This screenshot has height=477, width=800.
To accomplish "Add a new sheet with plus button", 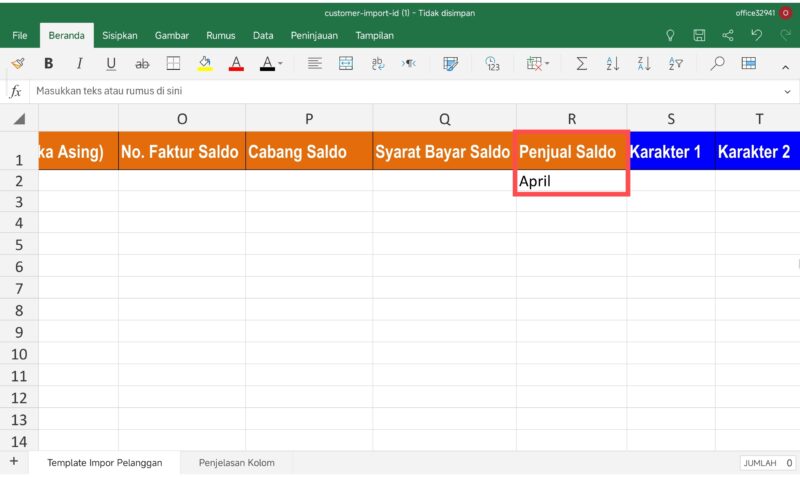I will click(13, 462).
